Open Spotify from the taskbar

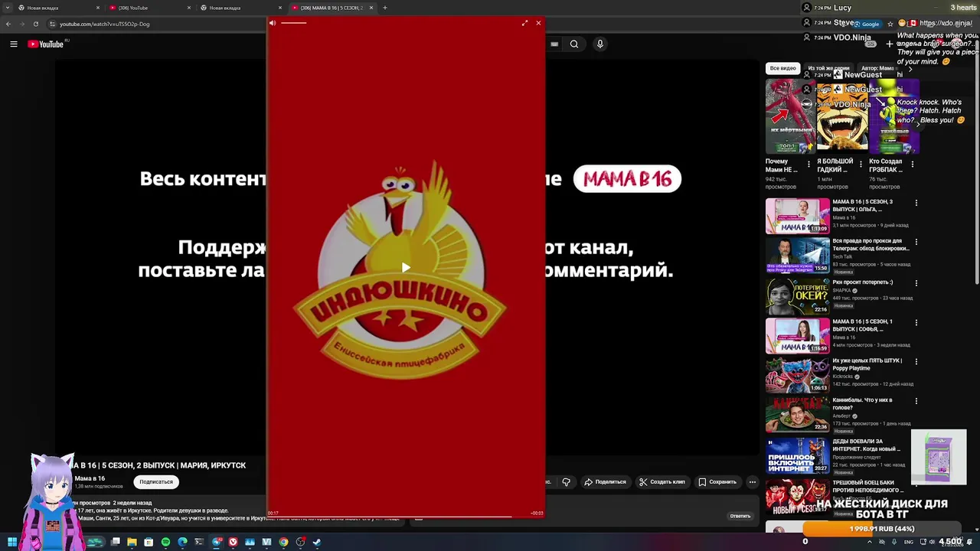pos(165,542)
